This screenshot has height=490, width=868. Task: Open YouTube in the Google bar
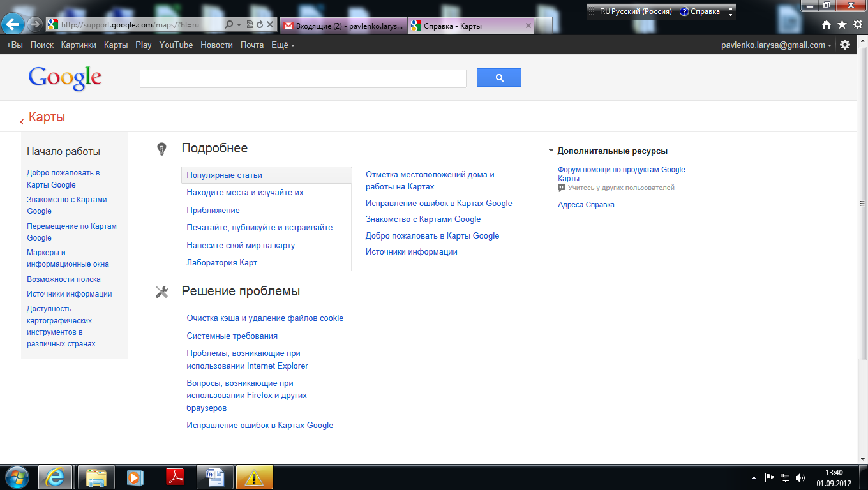(176, 45)
